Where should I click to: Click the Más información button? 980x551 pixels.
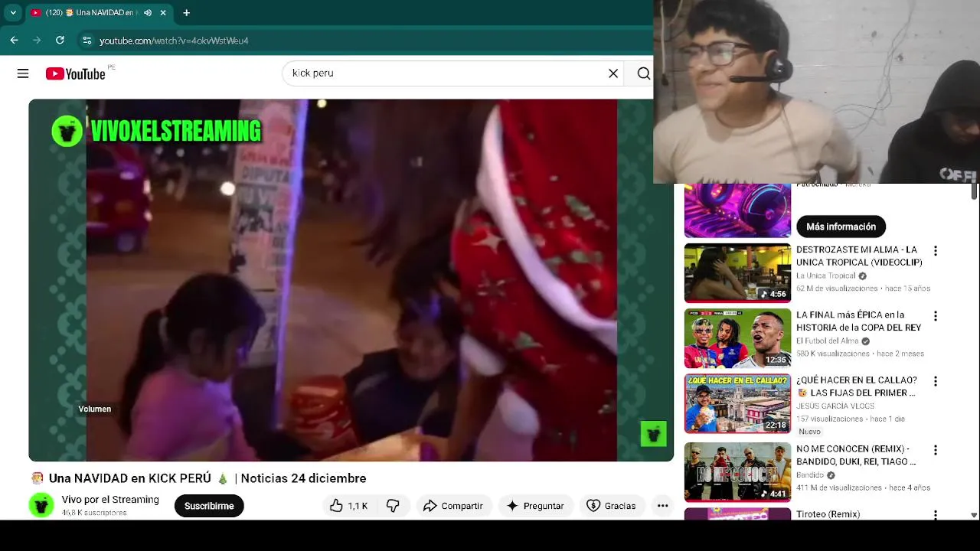click(841, 227)
